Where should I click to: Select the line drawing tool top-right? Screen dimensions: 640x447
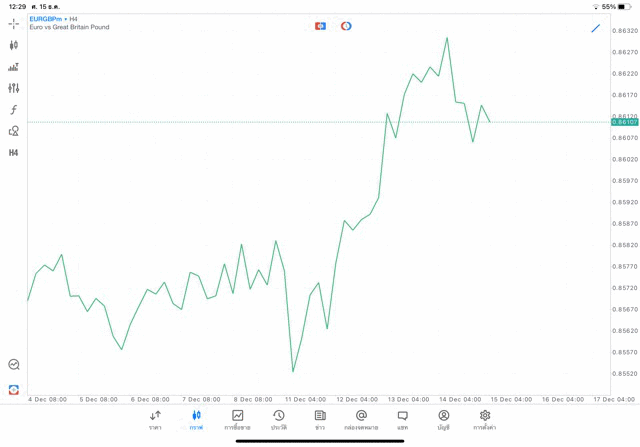596,28
